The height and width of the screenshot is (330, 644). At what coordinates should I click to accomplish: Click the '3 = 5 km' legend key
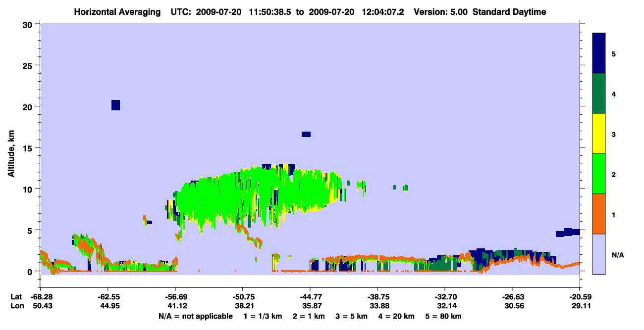352,316
